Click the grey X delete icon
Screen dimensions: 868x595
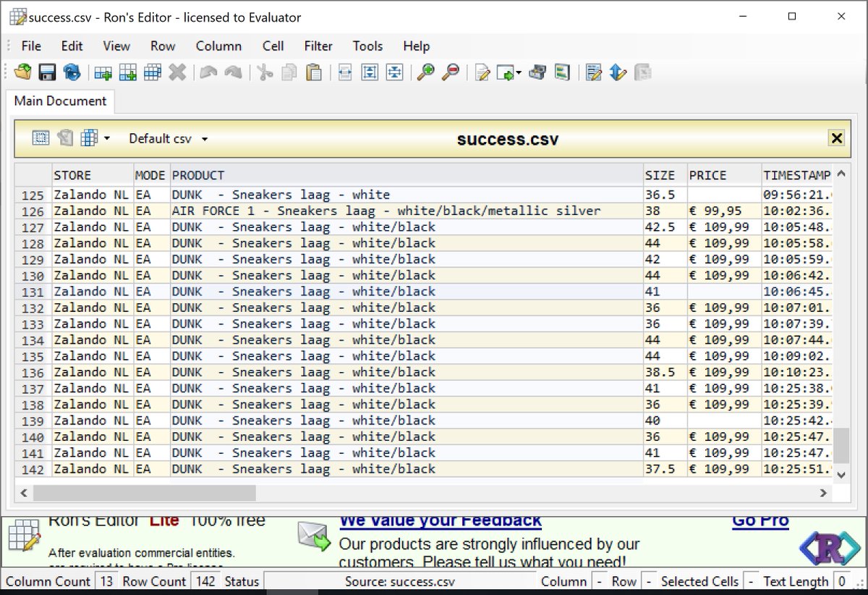[177, 72]
